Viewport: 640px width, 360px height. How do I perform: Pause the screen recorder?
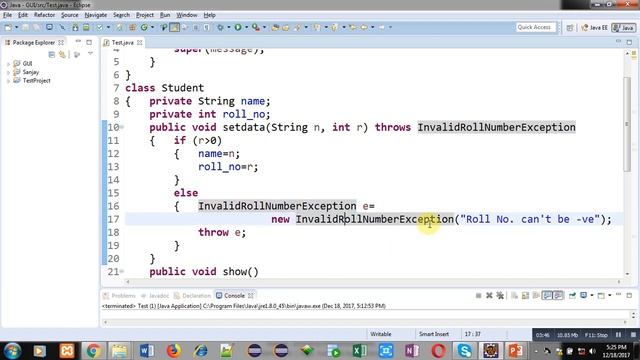[x=618, y=335]
